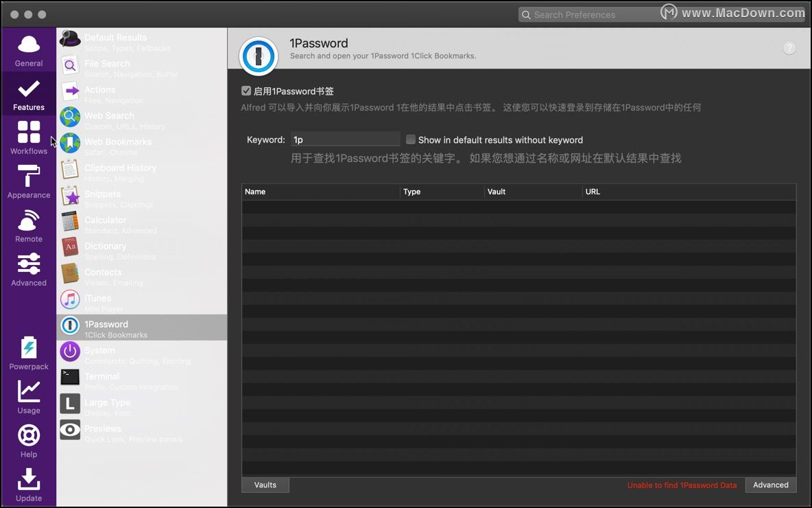Image resolution: width=812 pixels, height=508 pixels.
Task: Select the Actions arrow icon
Action: pos(70,91)
